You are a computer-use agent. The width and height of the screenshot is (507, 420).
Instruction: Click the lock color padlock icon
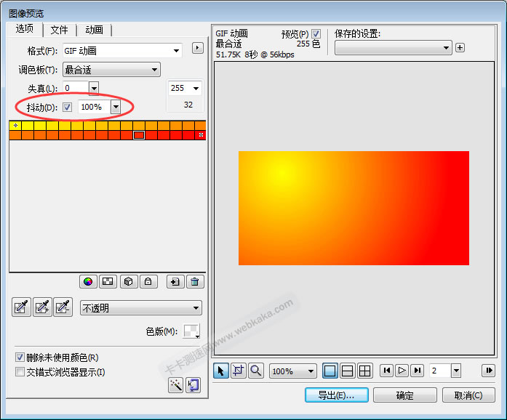148,282
